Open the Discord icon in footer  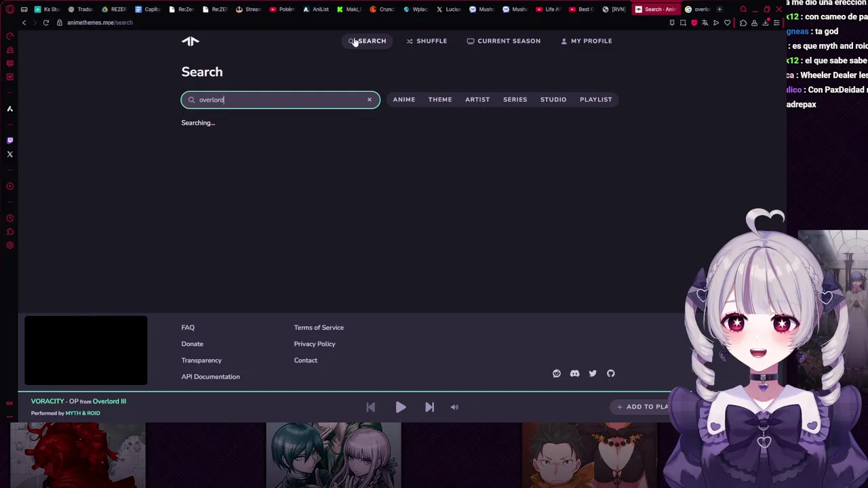point(575,373)
